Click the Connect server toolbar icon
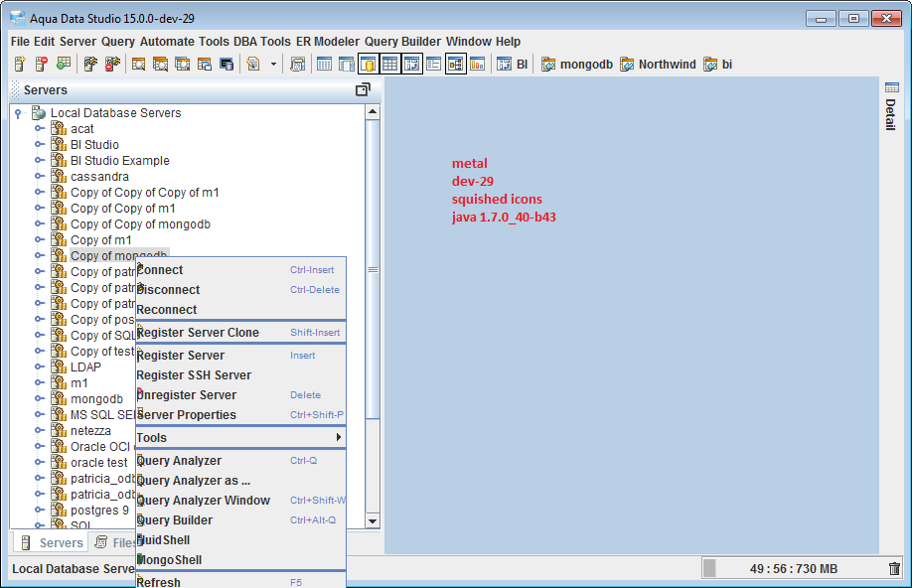The height and width of the screenshot is (588, 912). point(90,64)
